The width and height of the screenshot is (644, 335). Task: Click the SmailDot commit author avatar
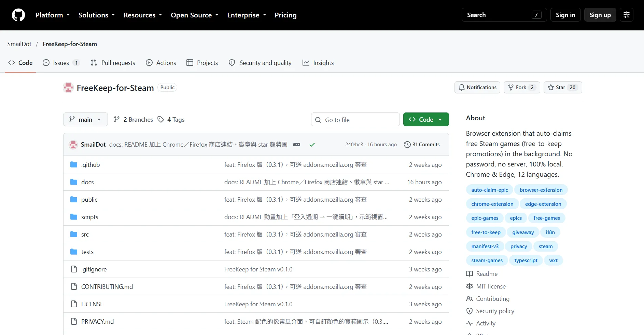(73, 145)
